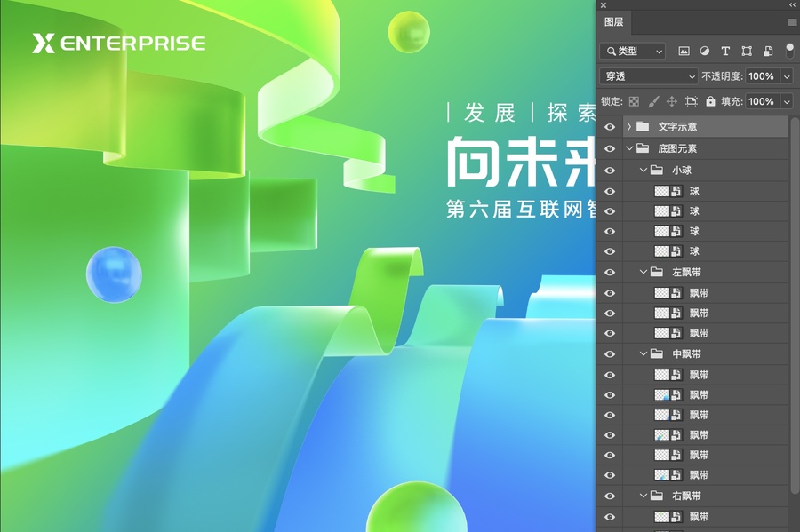Lock all with padlock icon
Screen dimensions: 800x532
(710, 101)
